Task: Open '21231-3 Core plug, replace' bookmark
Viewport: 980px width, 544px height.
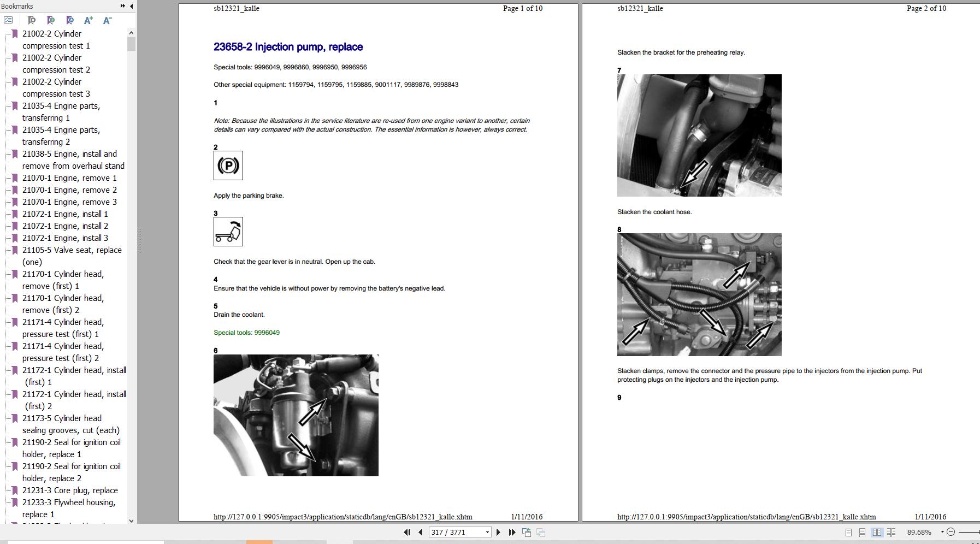Action: coord(70,490)
